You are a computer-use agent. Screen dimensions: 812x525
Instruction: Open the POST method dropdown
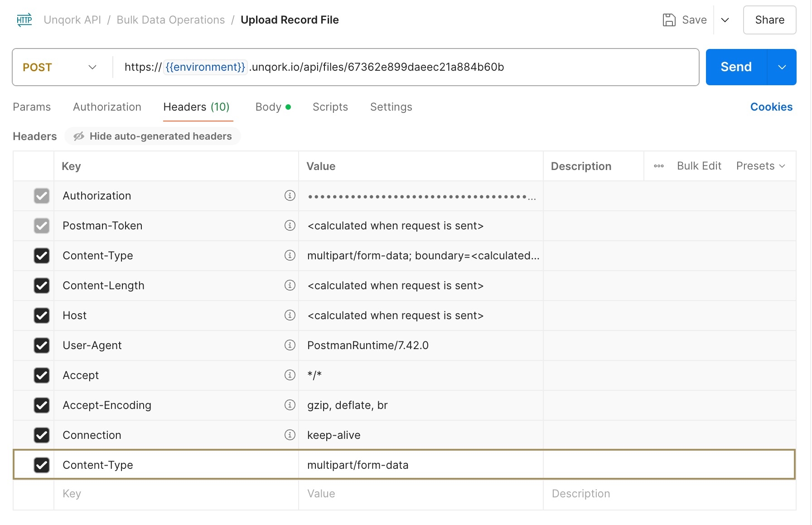click(60, 67)
